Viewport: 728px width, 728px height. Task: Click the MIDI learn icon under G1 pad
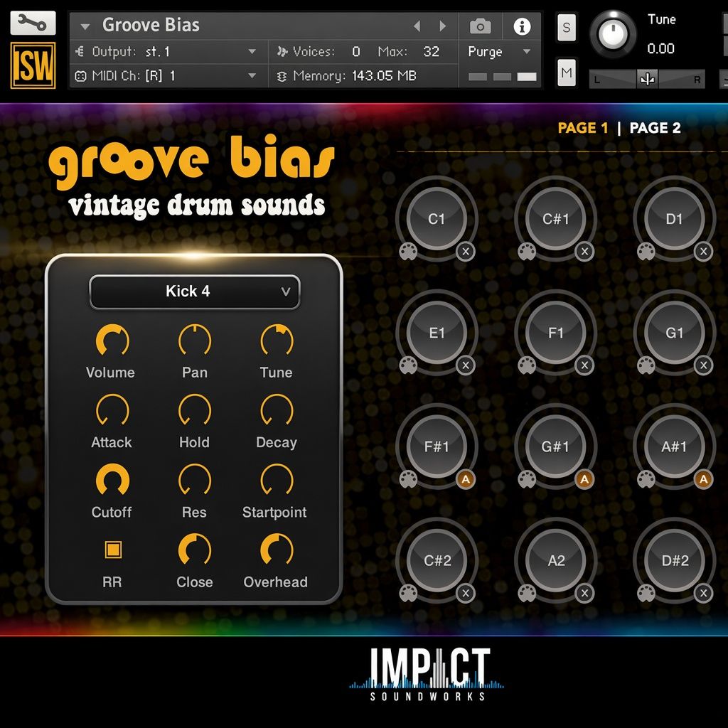point(646,365)
